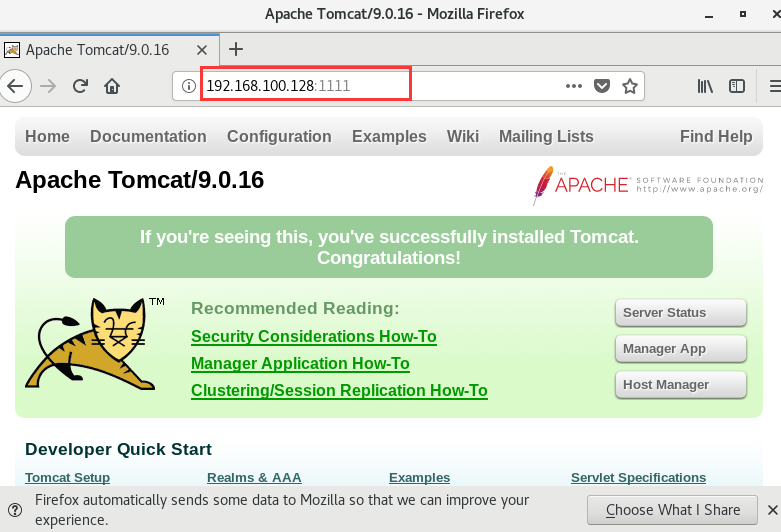Click the Server Status button
Viewport: 781px width, 532px height.
tap(680, 313)
